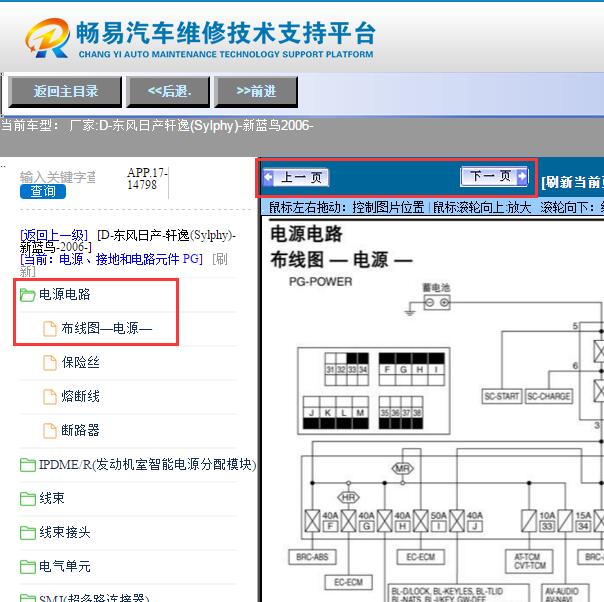Open the 返回上一级 link
Viewport: 604px width, 602px height.
tap(54, 235)
